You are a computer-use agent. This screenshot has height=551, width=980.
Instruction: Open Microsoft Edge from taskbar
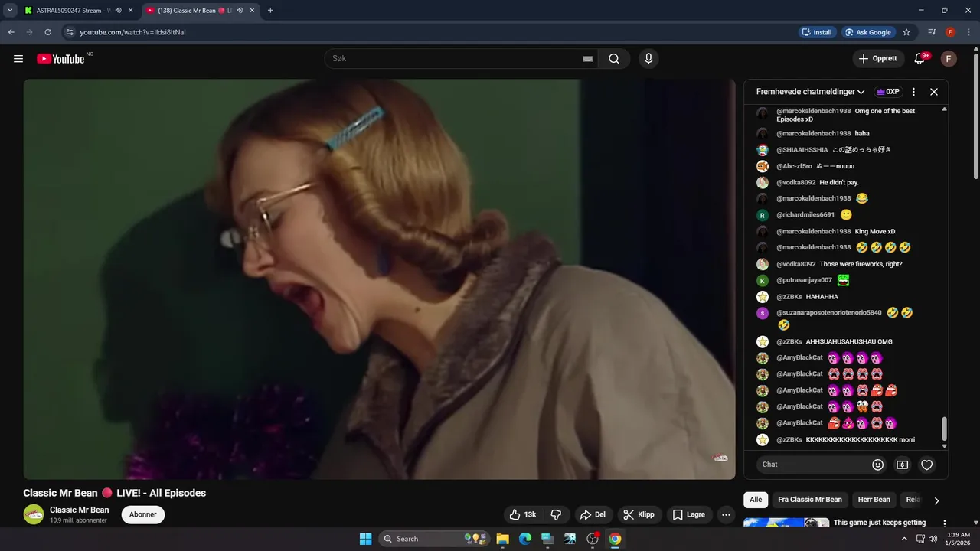525,539
